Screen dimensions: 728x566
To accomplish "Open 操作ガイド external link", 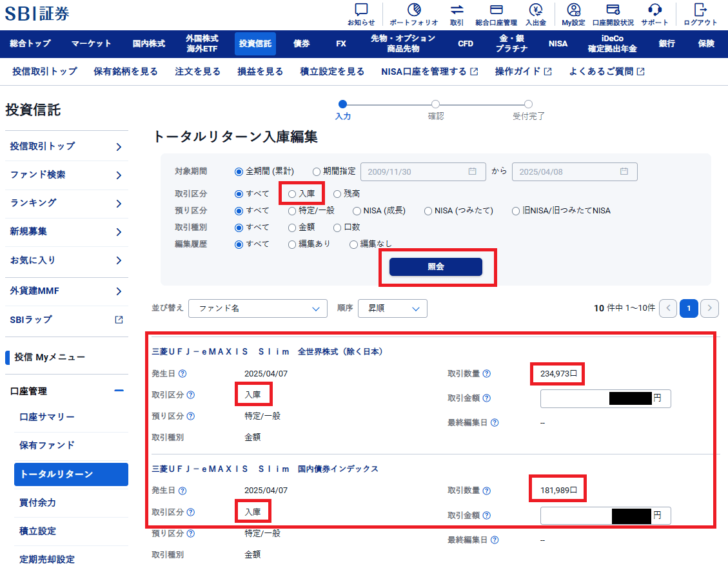I will [523, 72].
